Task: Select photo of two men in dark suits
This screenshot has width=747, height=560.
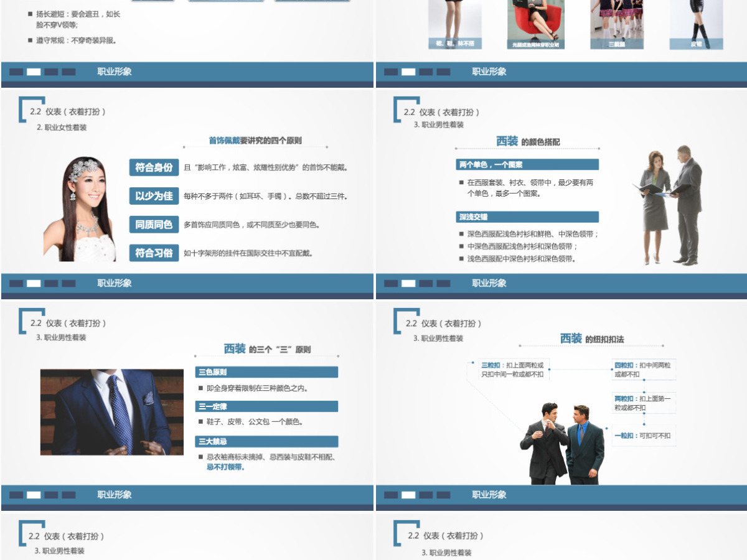Action: [x=562, y=444]
